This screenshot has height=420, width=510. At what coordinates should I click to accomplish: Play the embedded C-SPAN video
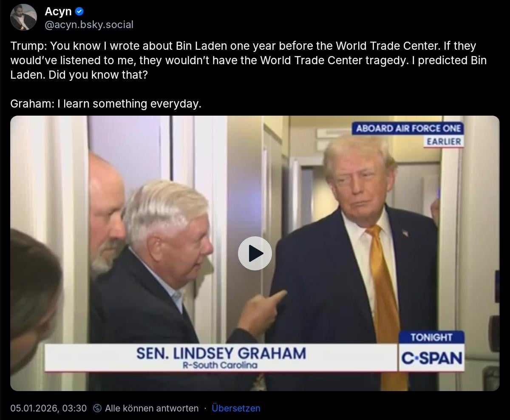255,253
